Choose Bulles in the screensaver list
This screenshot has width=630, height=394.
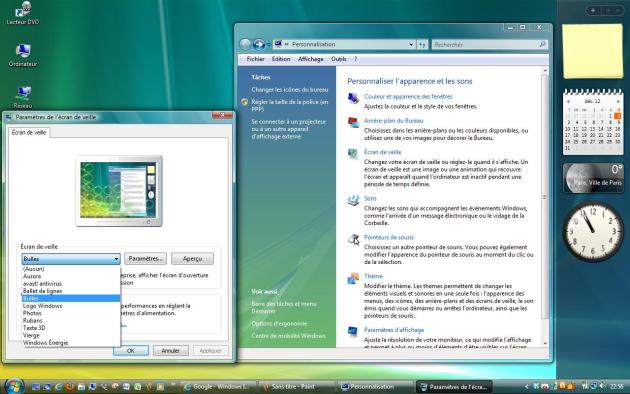click(71, 298)
